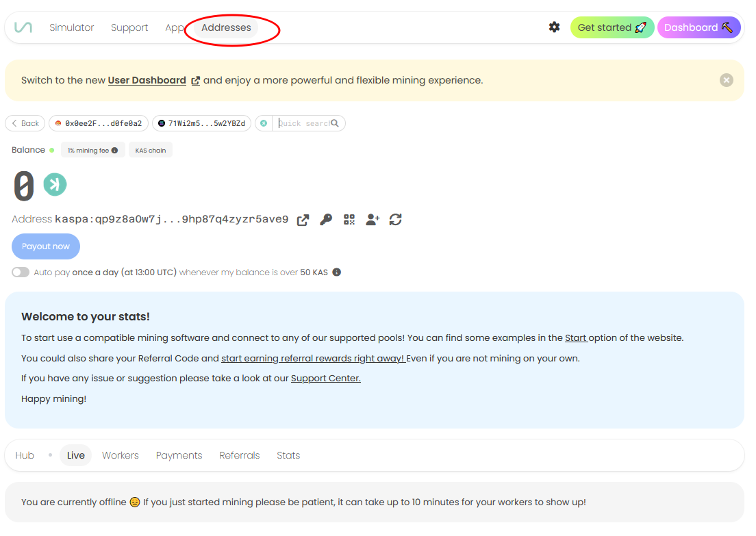Refresh stats with the circular arrows icon

[x=395, y=220]
